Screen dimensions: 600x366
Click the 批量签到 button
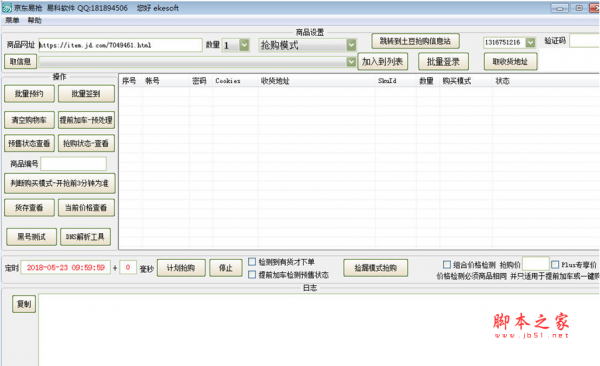click(x=86, y=94)
